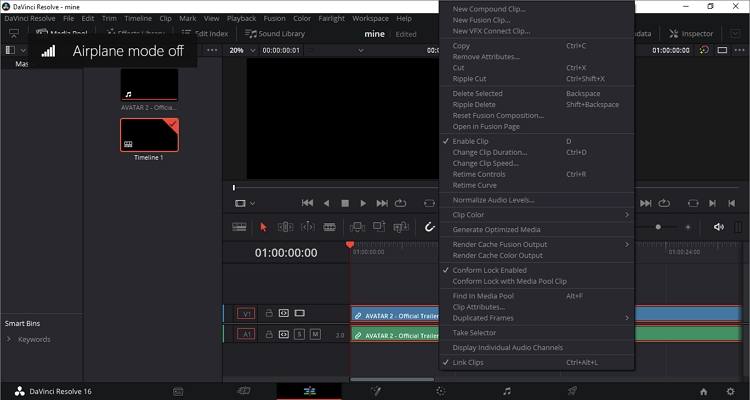Disable the V1 video track
The width and height of the screenshot is (750, 400).
pyautogui.click(x=299, y=313)
